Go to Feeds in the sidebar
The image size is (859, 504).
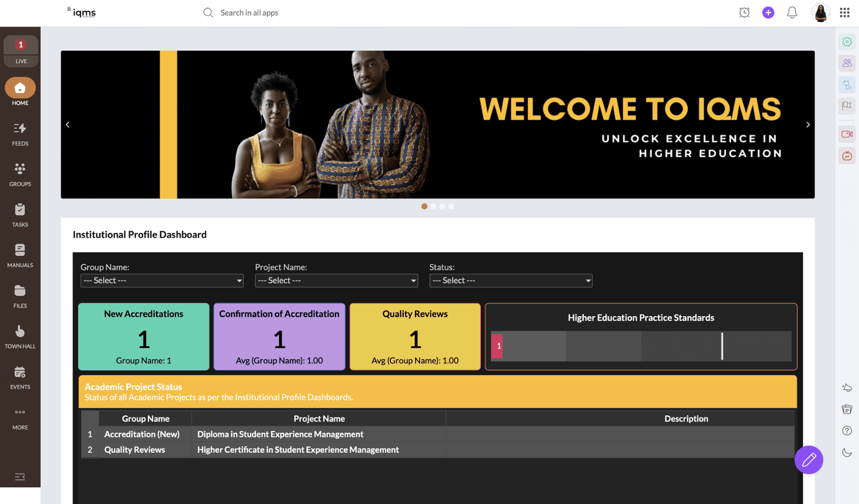tap(20, 134)
